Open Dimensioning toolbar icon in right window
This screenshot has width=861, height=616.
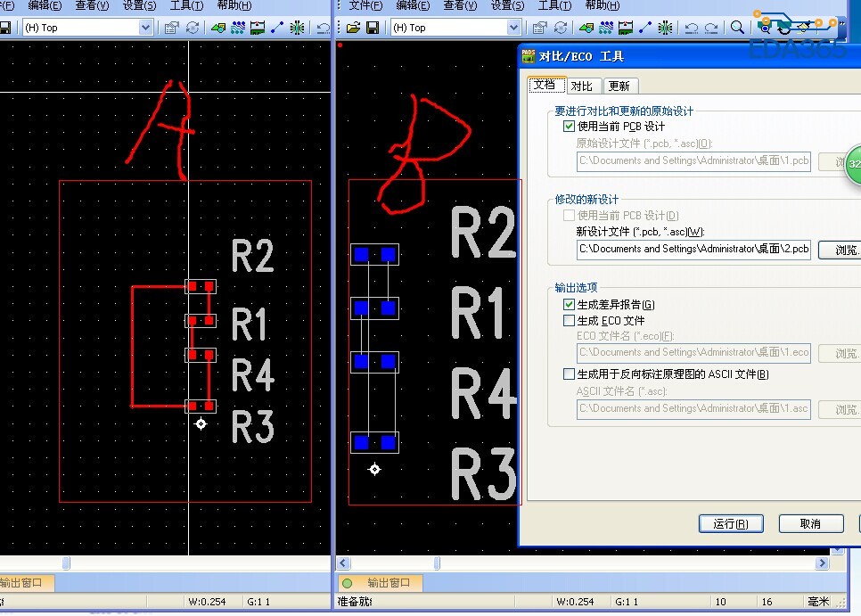tap(626, 28)
